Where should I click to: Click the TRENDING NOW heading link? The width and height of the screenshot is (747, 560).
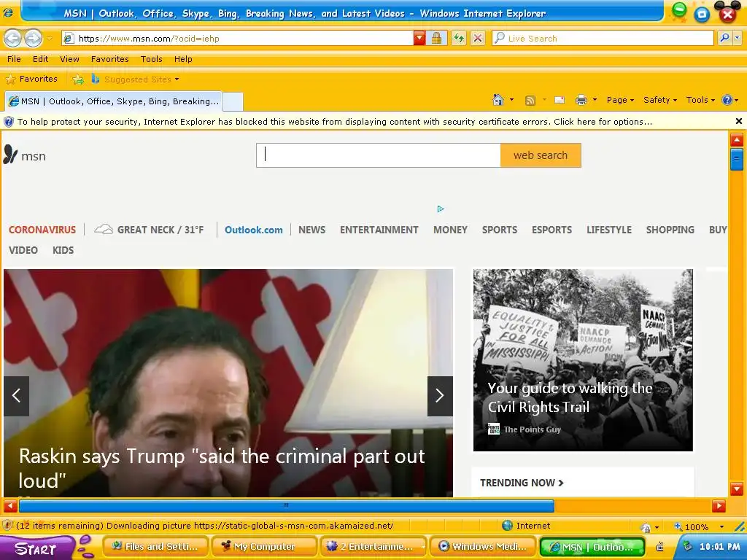coord(522,483)
